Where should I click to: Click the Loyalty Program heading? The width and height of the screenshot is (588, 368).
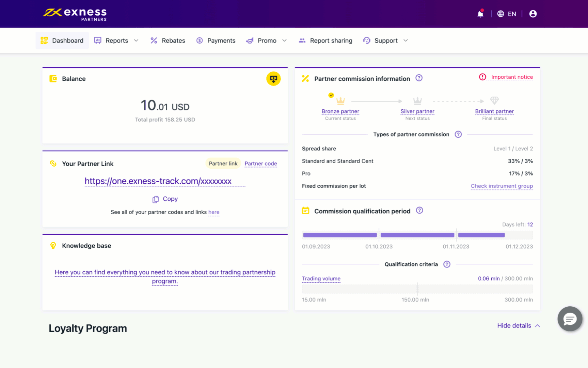click(x=88, y=328)
